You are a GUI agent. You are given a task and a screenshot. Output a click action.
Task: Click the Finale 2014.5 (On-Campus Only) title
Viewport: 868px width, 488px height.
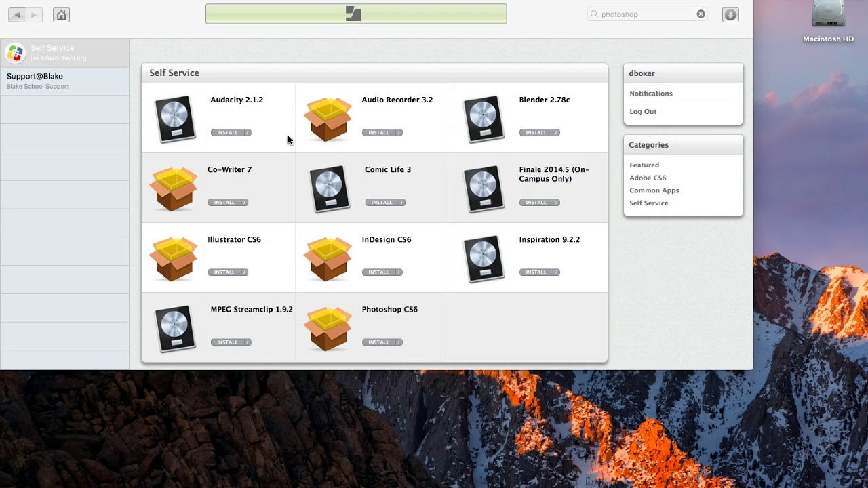(554, 174)
